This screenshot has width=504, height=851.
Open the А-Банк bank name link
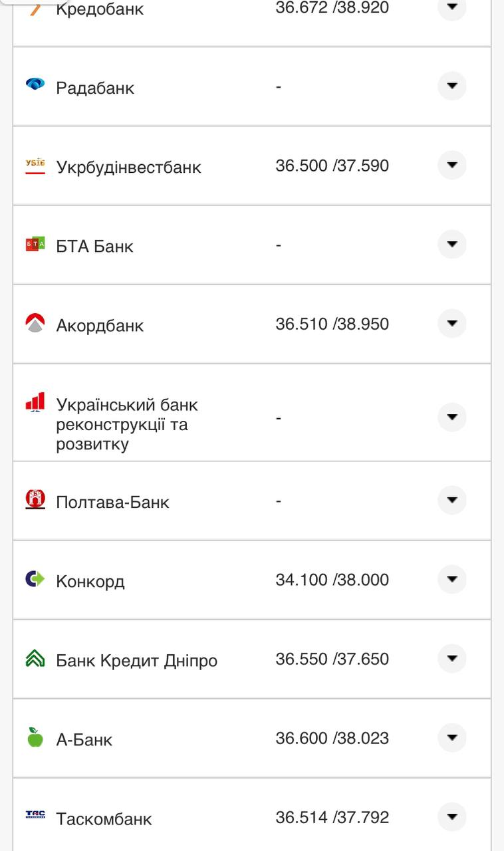point(84,740)
